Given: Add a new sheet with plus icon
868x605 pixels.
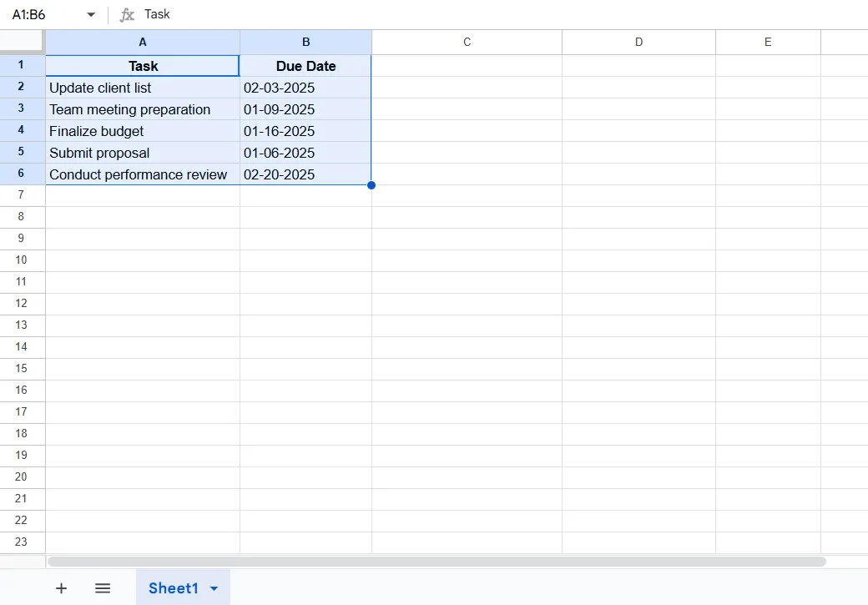Looking at the screenshot, I should point(62,588).
